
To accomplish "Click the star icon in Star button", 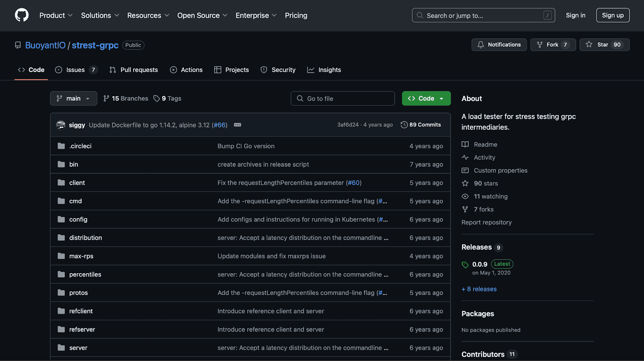I will tap(589, 44).
